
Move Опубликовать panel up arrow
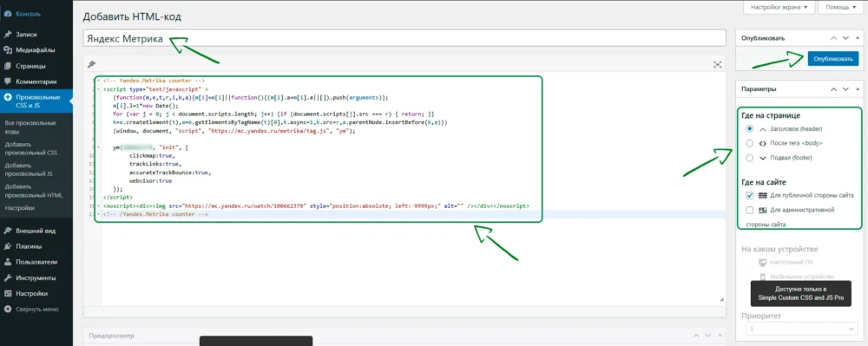click(x=833, y=38)
